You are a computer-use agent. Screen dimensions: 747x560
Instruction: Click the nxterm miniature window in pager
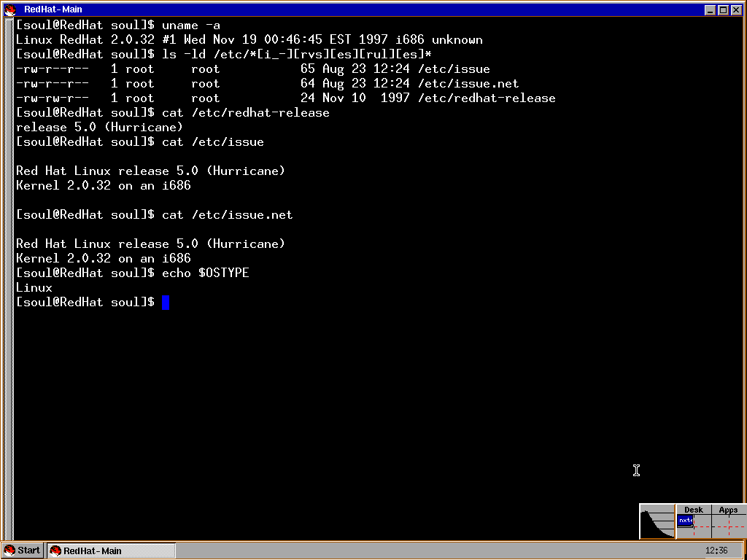685,521
